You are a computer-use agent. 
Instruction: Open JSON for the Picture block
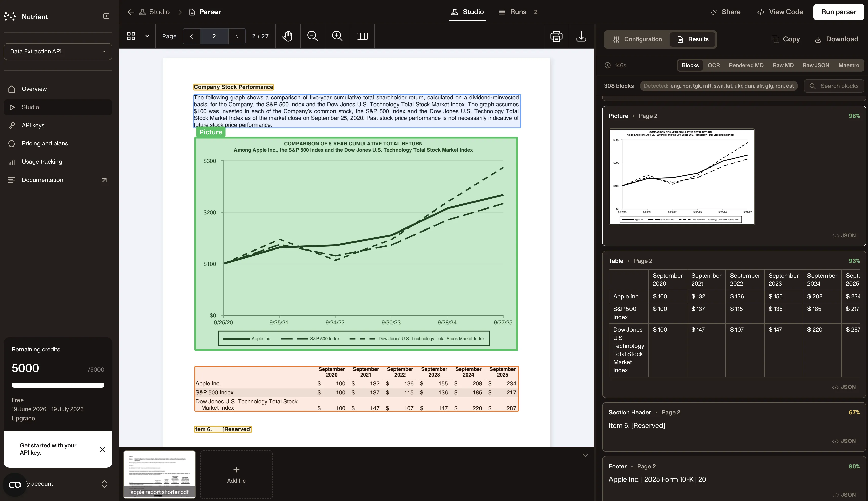843,236
